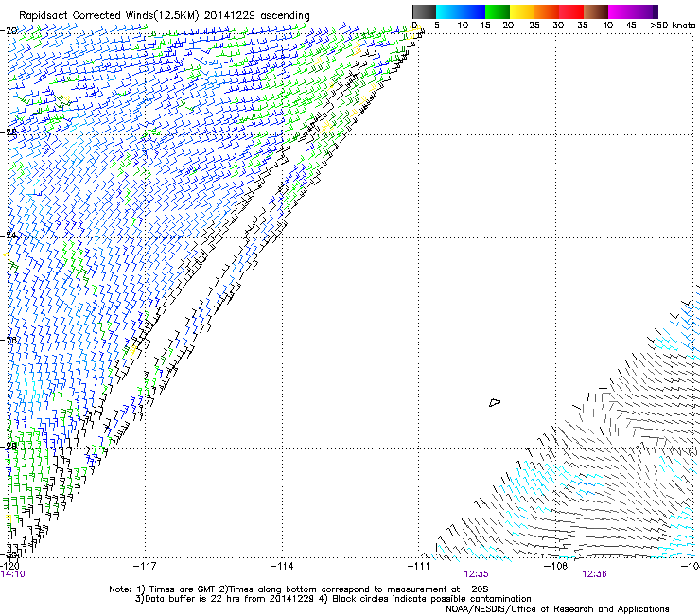Click the legend label '15'

tap(485, 25)
